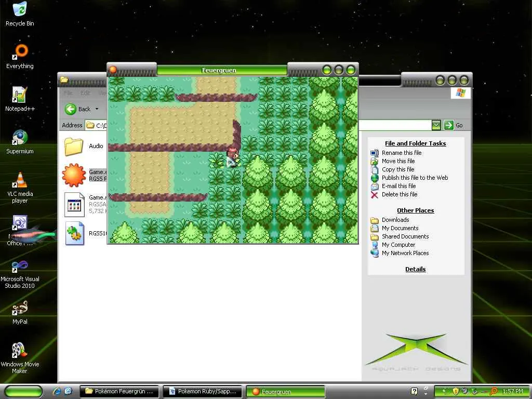
Task: Switch to Pokémon Feuergrün taskbar folder window
Action: pyautogui.click(x=119, y=391)
